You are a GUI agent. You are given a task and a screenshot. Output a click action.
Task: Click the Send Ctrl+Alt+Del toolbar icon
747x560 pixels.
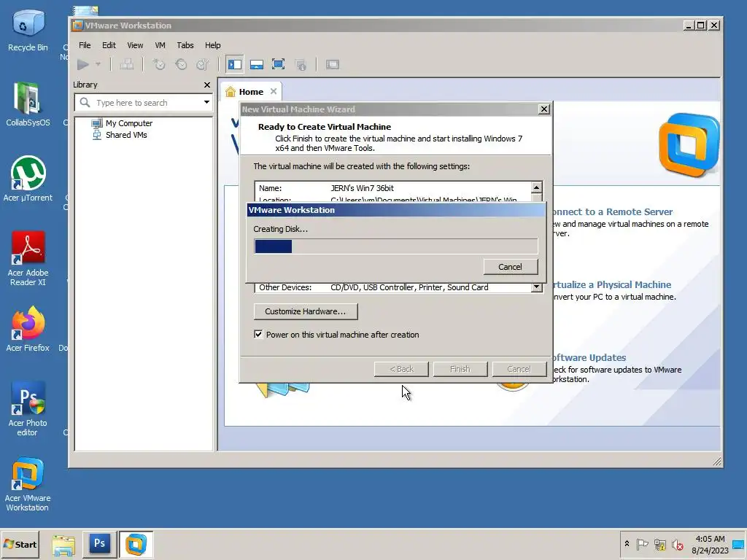[x=126, y=64]
